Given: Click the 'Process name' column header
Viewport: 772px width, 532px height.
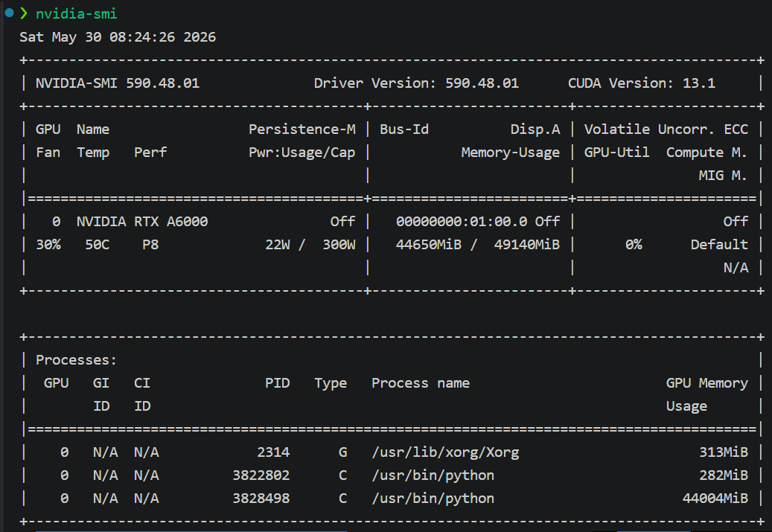Looking at the screenshot, I should (x=421, y=383).
